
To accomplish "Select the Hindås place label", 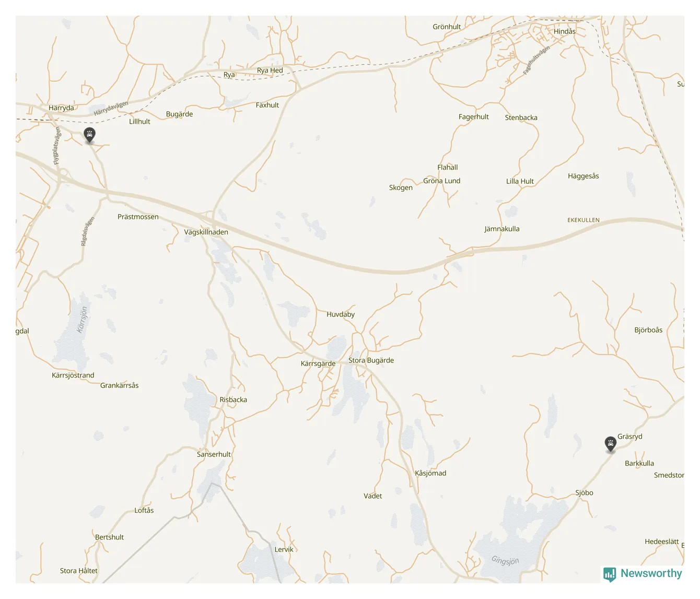I will click(x=564, y=31).
